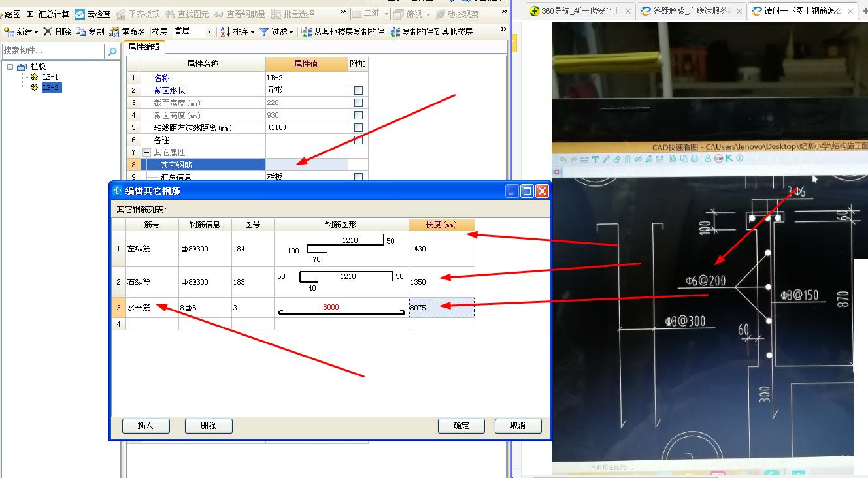Click 动态观察 dynamic orbit tool
The height and width of the screenshot is (478, 868).
(x=457, y=14)
